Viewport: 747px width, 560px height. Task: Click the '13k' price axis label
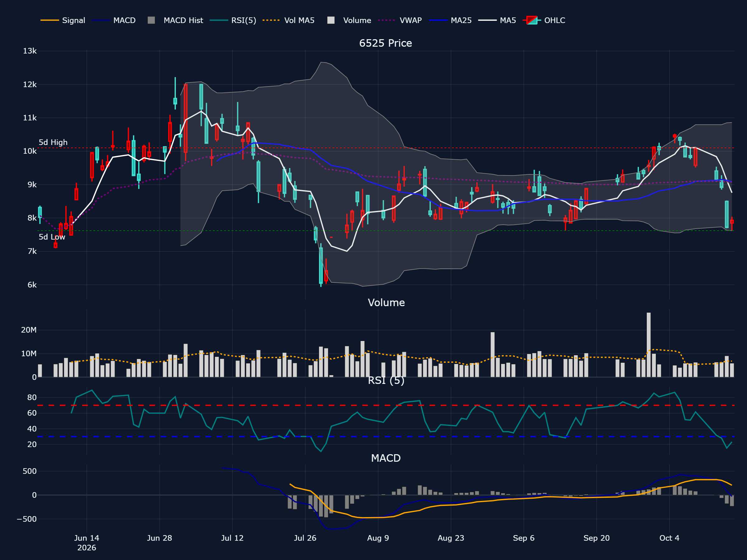[x=30, y=51]
